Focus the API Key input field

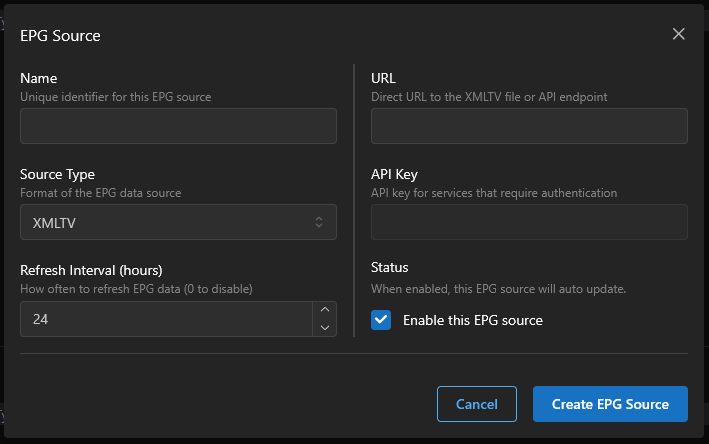(529, 222)
